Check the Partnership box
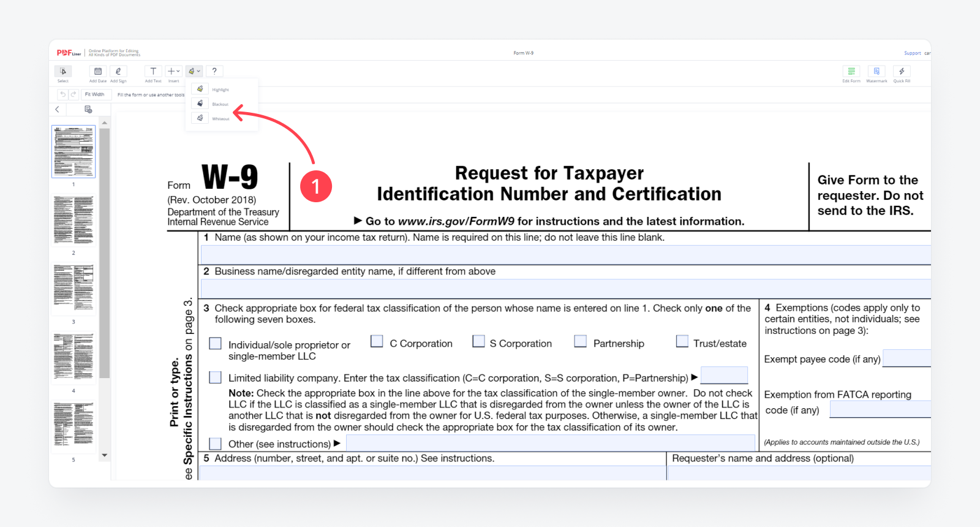 pos(580,341)
